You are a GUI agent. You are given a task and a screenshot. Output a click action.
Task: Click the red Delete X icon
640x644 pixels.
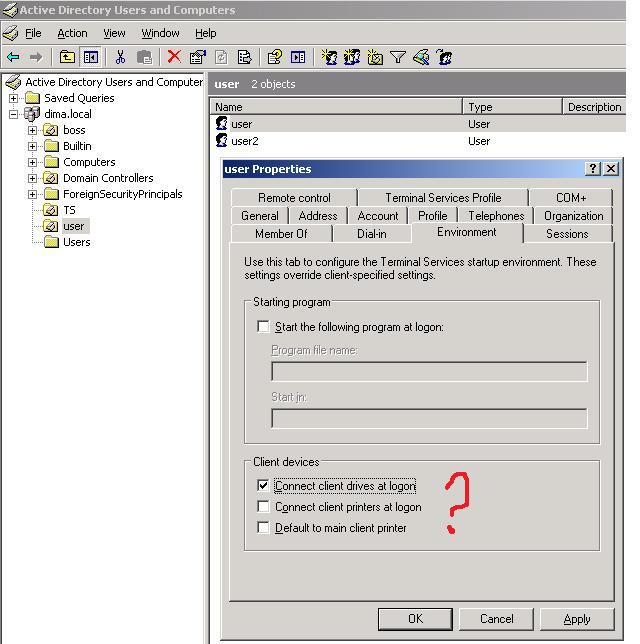(x=174, y=57)
